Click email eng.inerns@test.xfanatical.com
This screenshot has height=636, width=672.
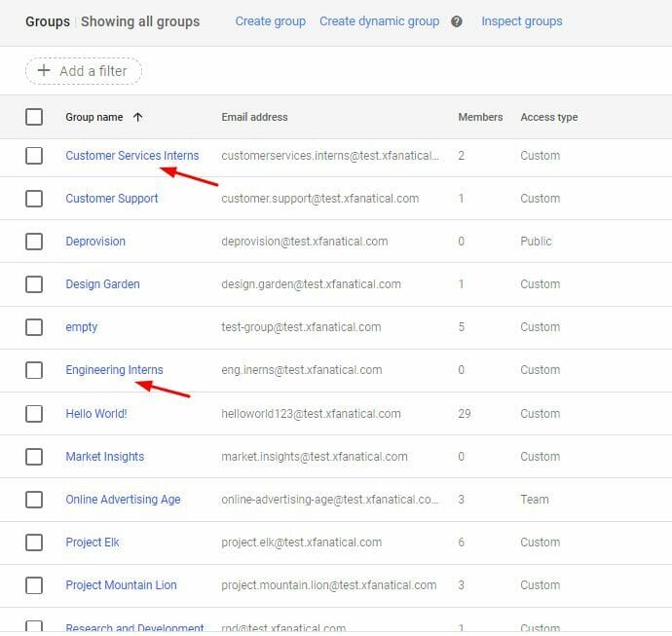pyautogui.click(x=302, y=370)
